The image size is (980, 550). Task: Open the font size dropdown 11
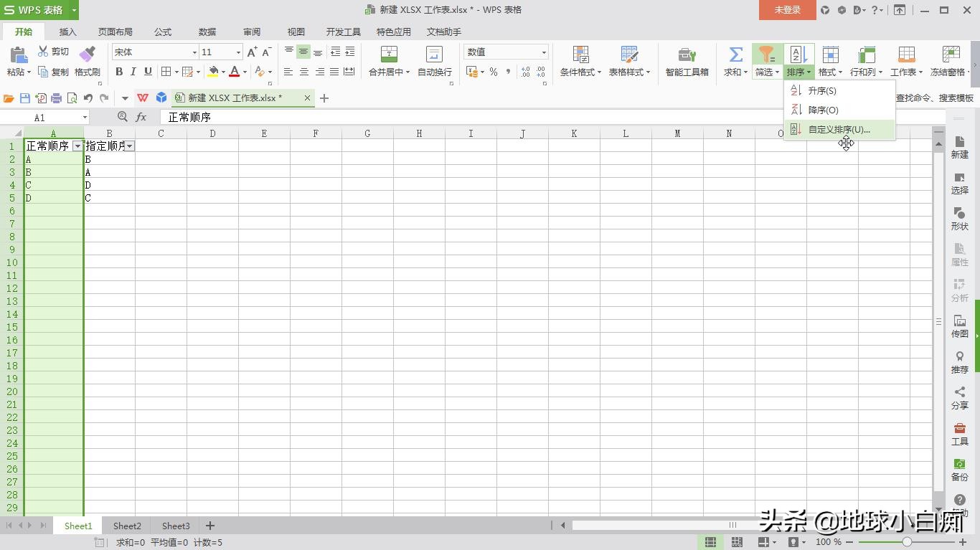[x=239, y=52]
